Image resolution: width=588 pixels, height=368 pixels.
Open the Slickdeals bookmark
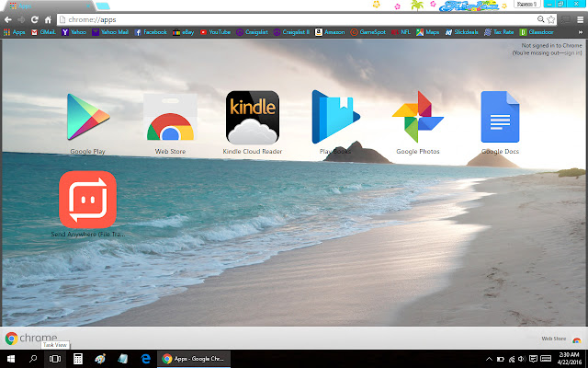[461, 32]
